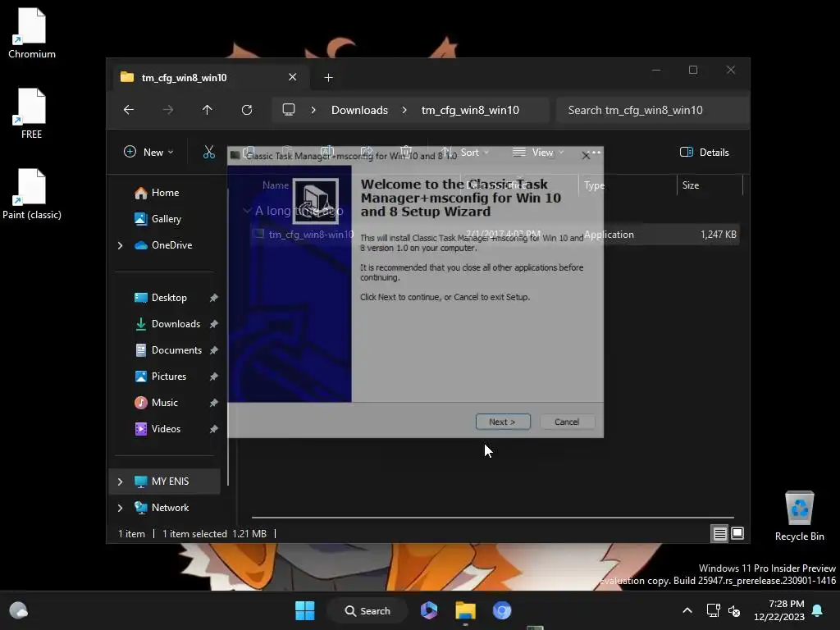Select Network in the sidebar

tap(164, 507)
